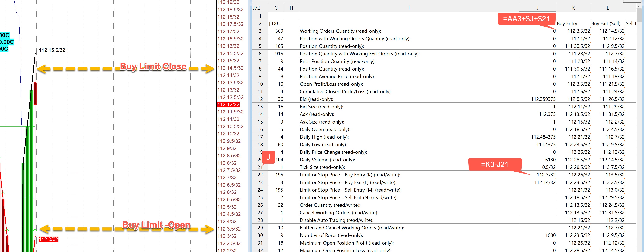
Task: Click the Buy Limit -Open annotation text
Action: click(156, 225)
